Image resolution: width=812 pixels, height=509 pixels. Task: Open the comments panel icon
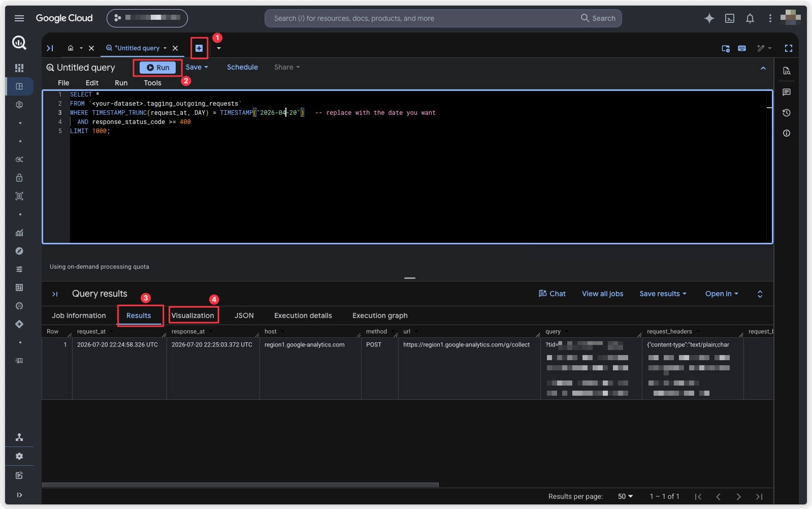787,92
